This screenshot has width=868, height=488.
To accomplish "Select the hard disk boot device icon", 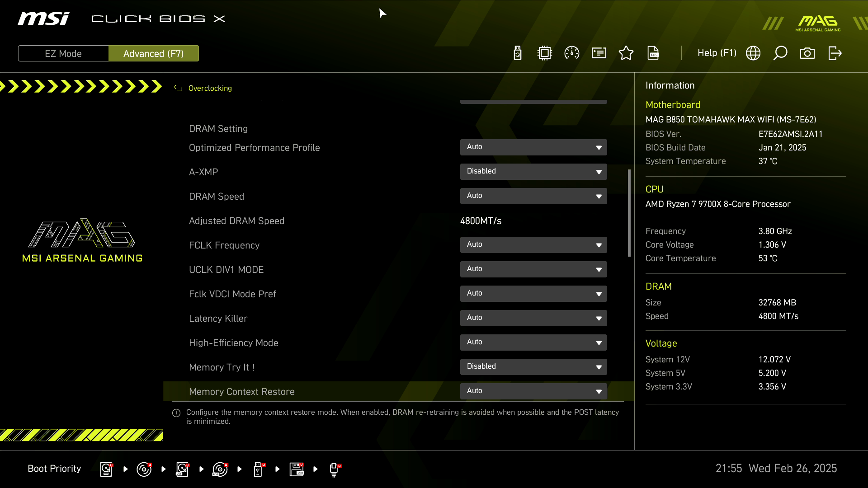I will point(106,469).
